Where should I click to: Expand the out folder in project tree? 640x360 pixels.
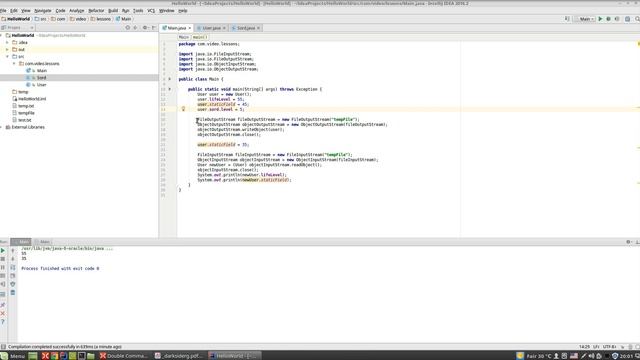tap(7, 49)
